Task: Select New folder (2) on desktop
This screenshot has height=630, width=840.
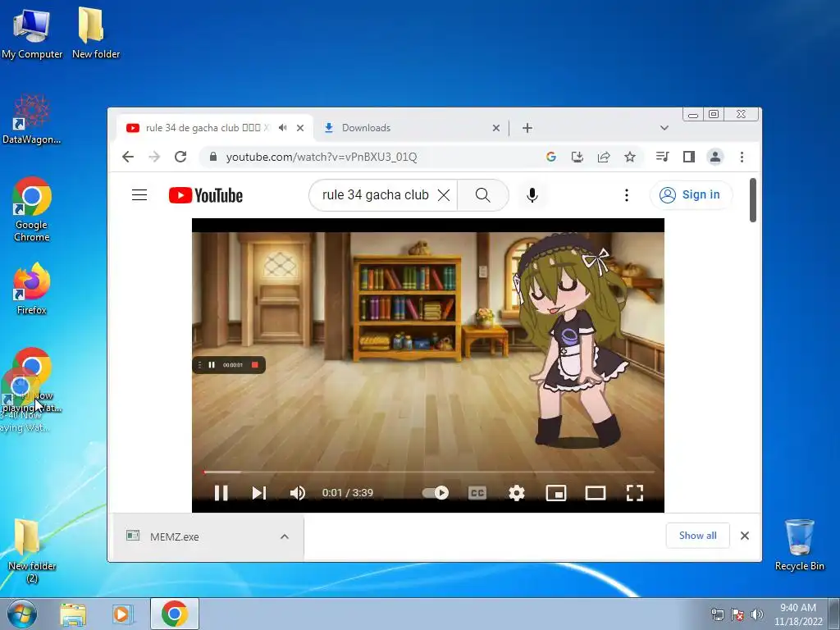Action: pos(32,550)
